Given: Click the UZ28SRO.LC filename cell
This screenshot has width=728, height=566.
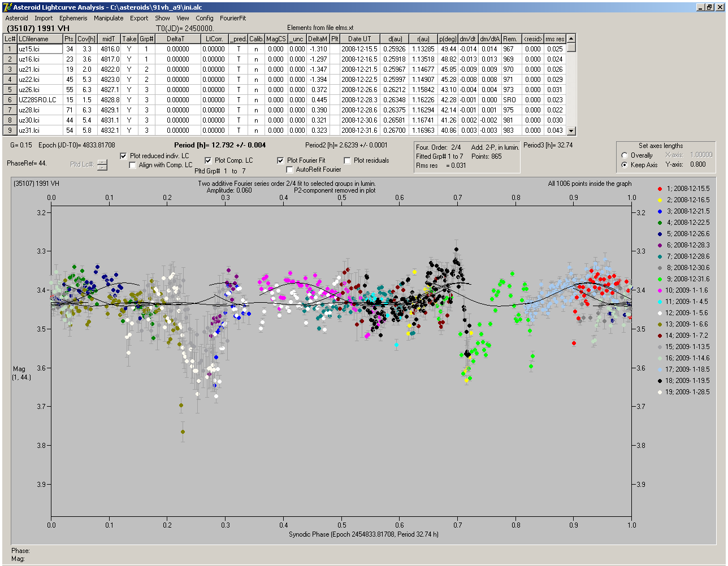Looking at the screenshot, I should click(40, 100).
